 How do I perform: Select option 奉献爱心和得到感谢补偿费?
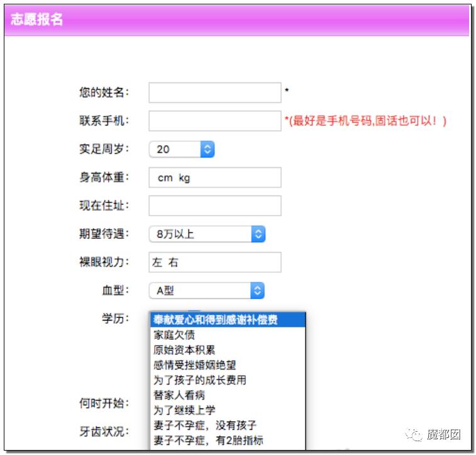pos(228,320)
